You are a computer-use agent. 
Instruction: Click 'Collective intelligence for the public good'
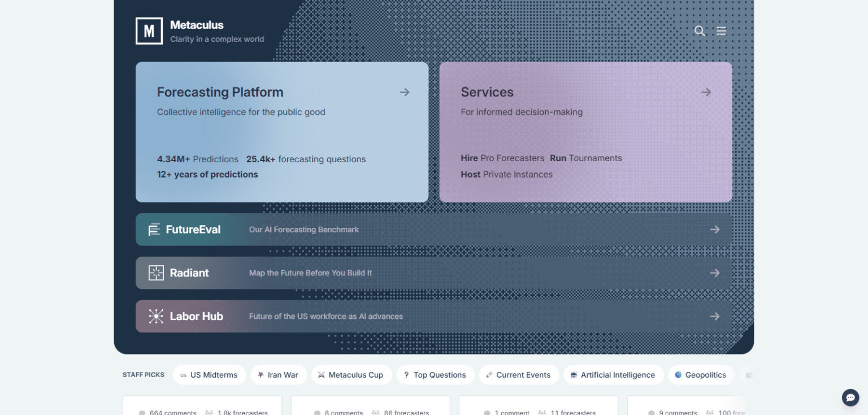point(241,112)
